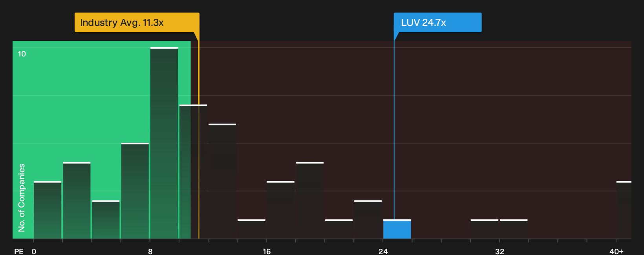Image resolution: width=644 pixels, height=255 pixels.
Task: Click the x-axis label 32
Action: 499,251
